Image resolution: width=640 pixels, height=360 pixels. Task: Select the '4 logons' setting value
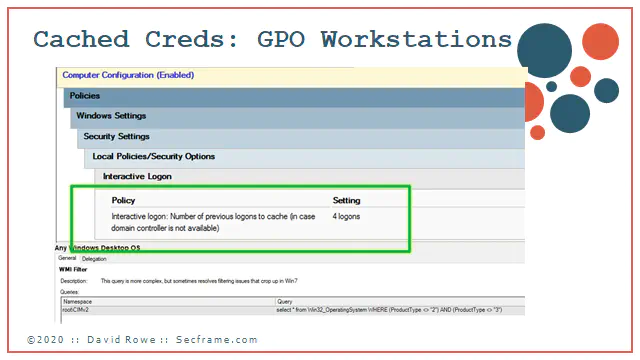click(346, 217)
